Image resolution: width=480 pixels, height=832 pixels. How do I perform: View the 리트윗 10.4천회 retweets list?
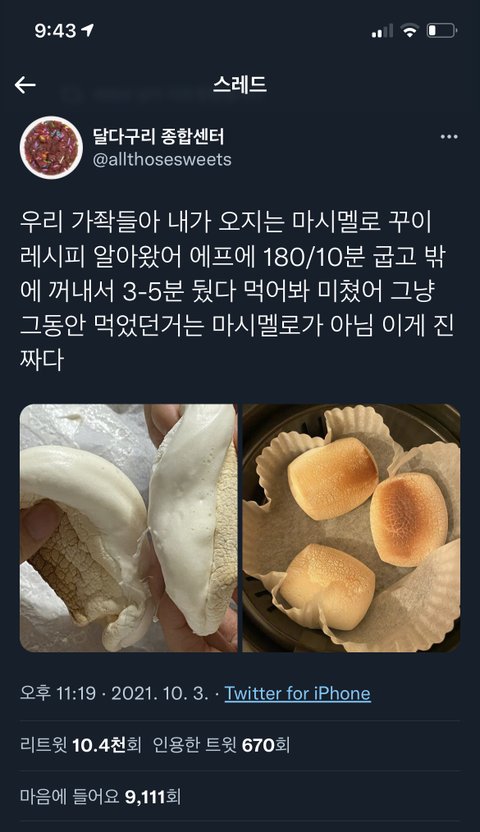click(x=81, y=745)
